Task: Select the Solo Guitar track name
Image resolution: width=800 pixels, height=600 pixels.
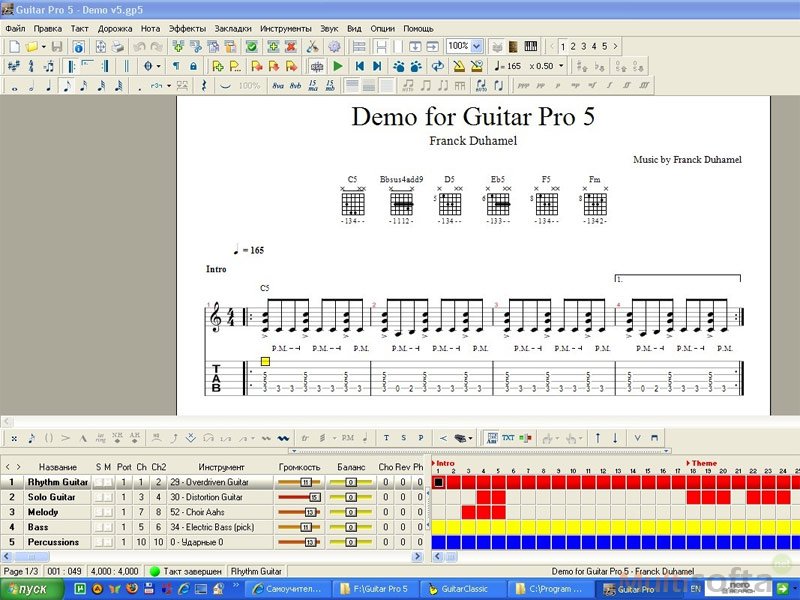Action: click(52, 497)
